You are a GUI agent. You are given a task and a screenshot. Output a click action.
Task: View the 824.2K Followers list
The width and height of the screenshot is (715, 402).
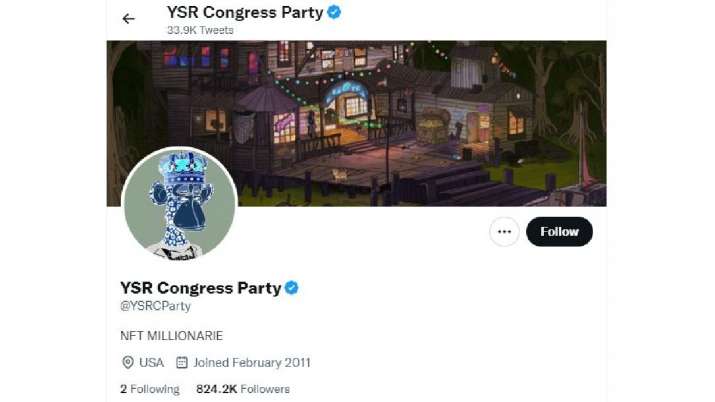[243, 389]
